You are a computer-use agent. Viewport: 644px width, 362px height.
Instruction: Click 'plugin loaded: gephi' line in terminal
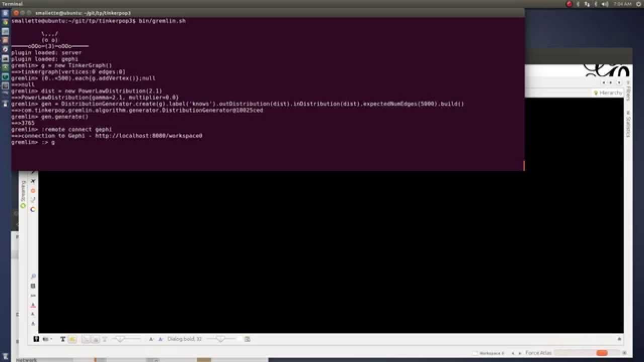pos(45,59)
